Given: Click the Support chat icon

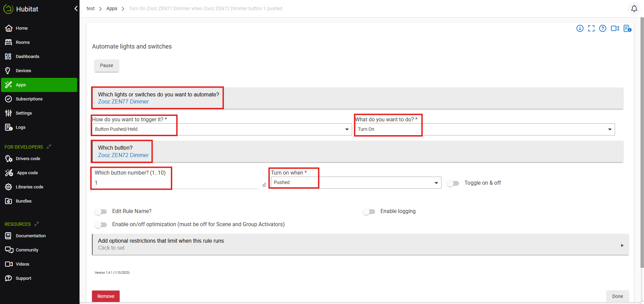Looking at the screenshot, I should click(9, 278).
